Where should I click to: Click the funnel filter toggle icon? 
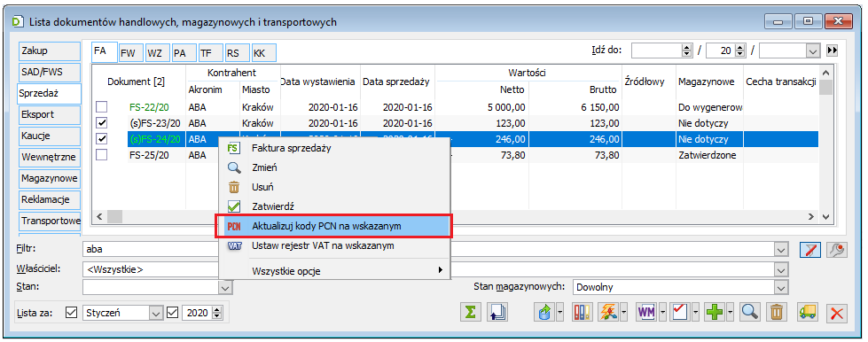click(x=809, y=250)
